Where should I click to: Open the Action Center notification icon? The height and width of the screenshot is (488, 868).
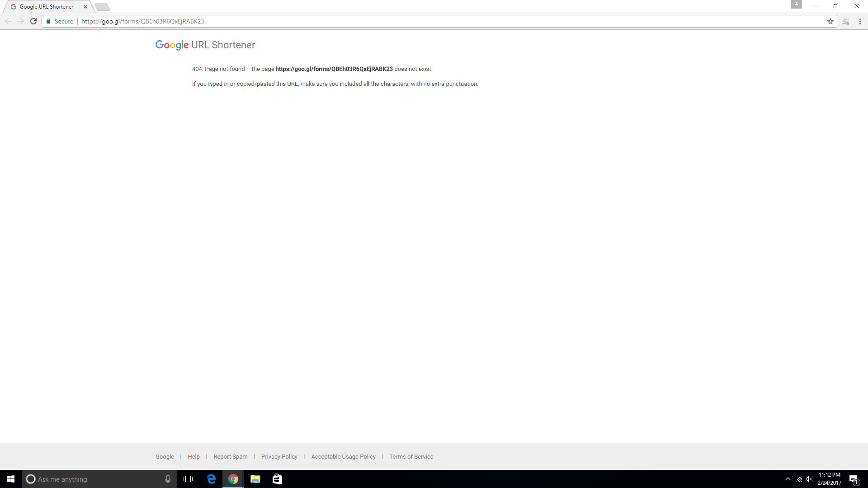tap(854, 479)
